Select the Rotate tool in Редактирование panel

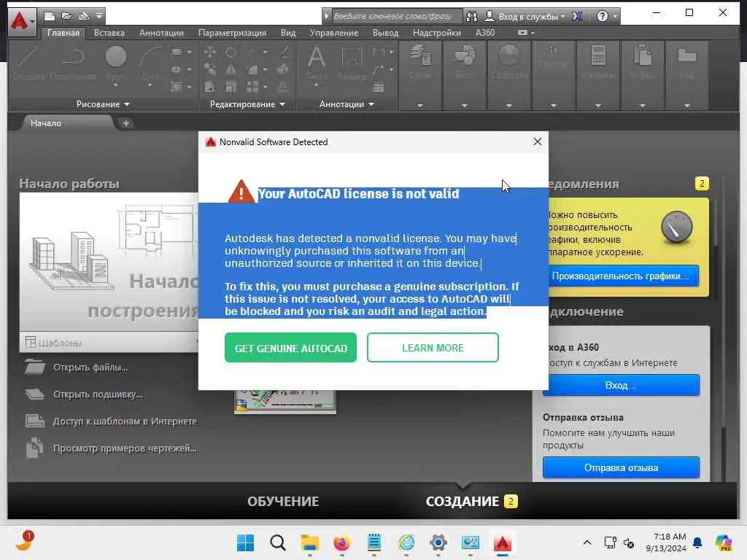tap(231, 52)
